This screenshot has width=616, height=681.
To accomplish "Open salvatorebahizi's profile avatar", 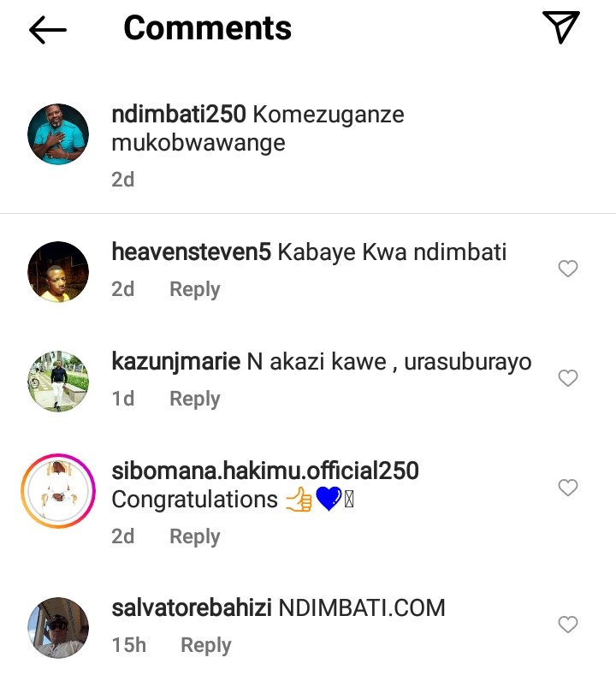I will (58, 628).
